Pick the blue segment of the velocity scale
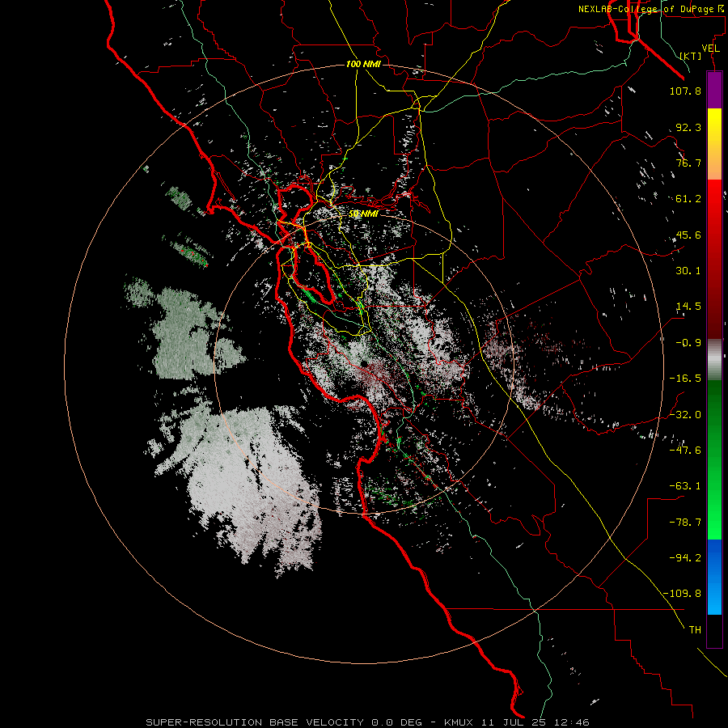Viewport: 728px width, 728px height. 714,577
